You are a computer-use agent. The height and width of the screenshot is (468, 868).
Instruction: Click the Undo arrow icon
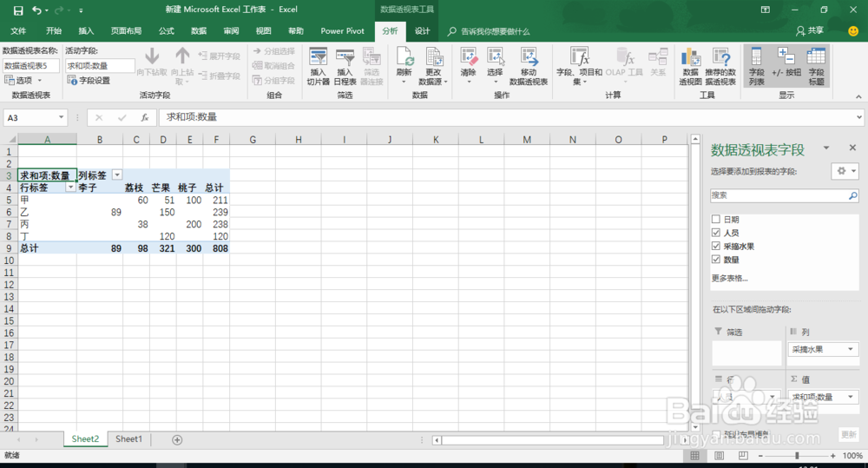point(37,10)
